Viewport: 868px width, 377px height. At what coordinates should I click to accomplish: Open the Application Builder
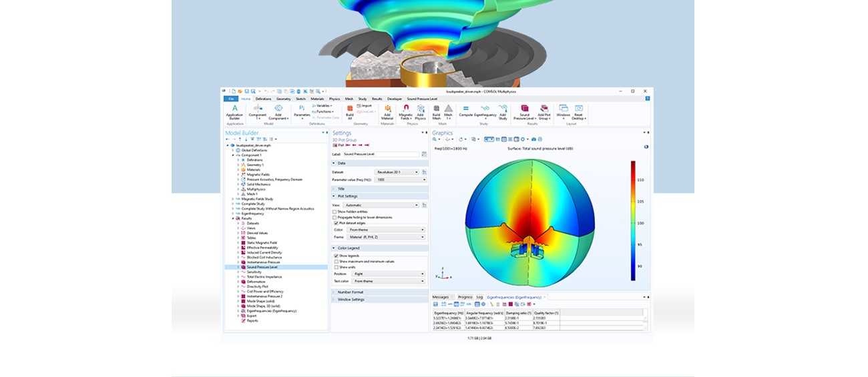pyautogui.click(x=234, y=110)
